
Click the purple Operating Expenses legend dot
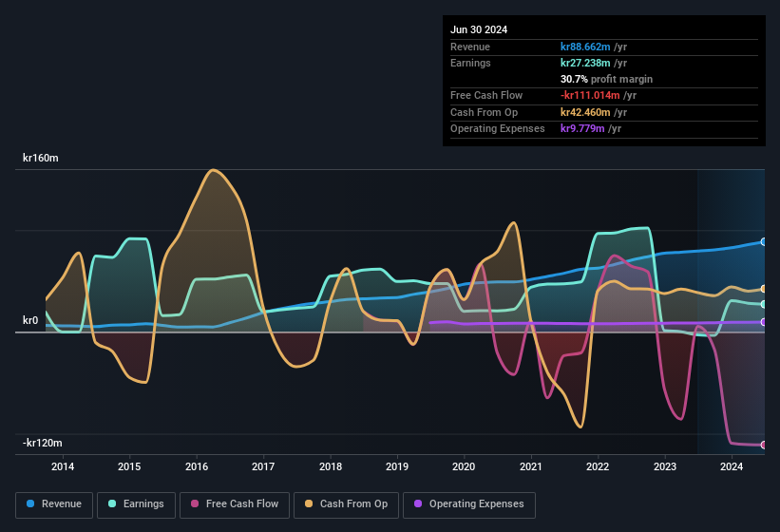click(x=418, y=504)
